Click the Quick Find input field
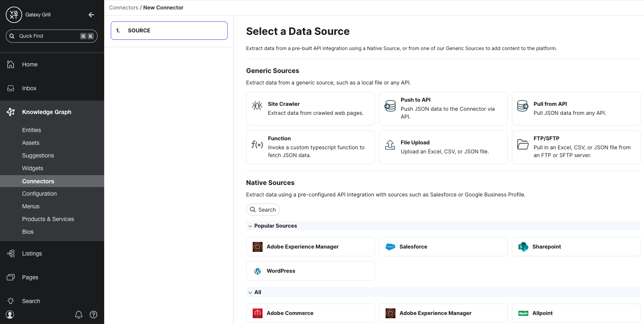 [52, 36]
